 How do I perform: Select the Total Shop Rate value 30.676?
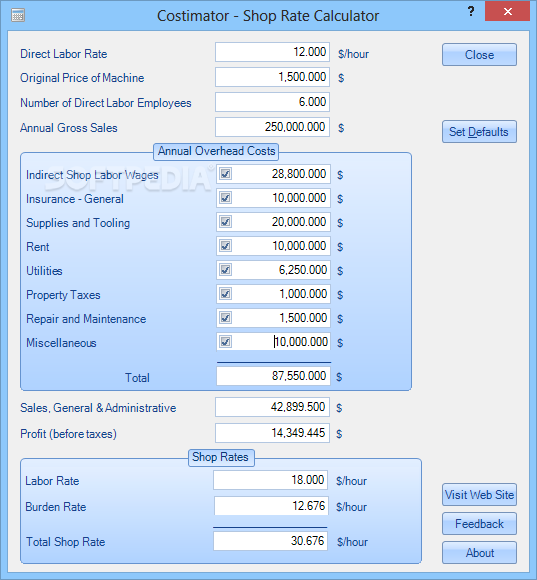tap(270, 541)
